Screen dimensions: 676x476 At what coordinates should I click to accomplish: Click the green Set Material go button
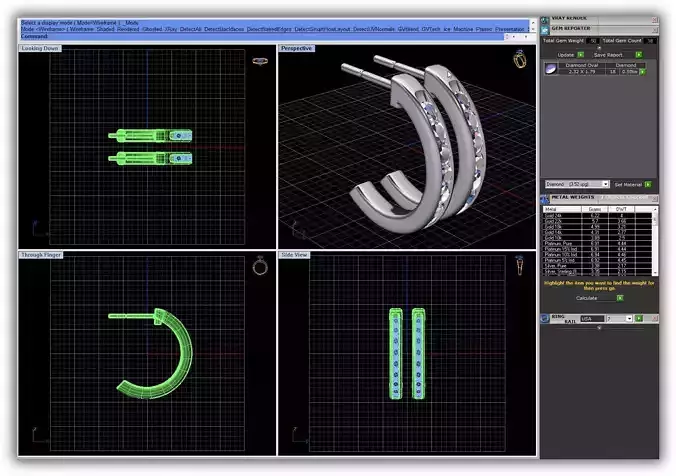pos(648,185)
